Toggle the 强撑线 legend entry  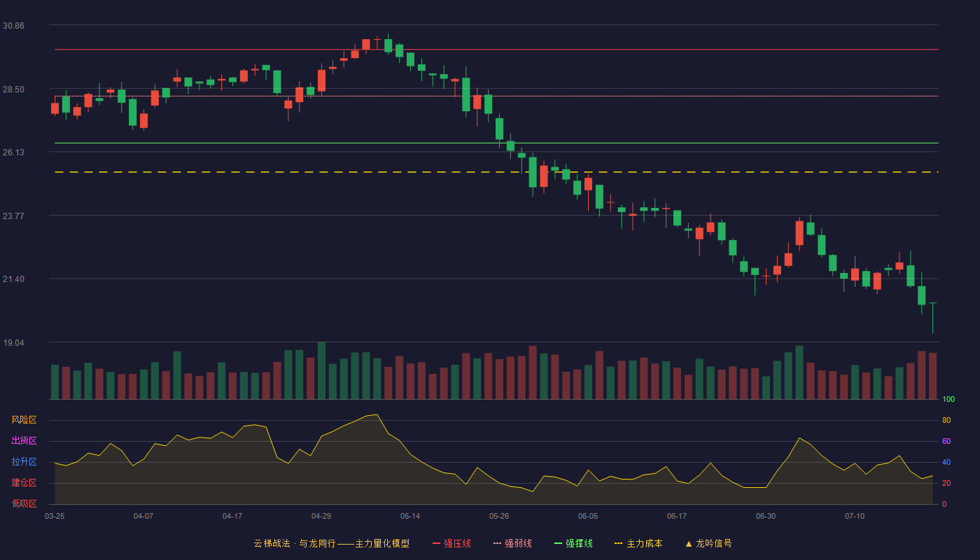tap(573, 543)
